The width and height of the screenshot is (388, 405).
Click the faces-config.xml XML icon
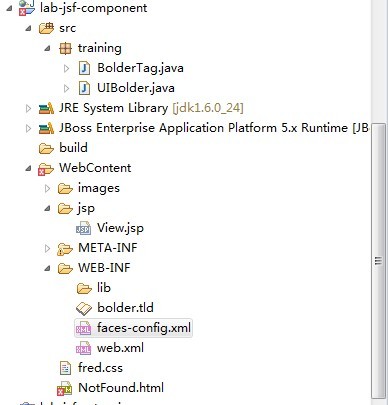[x=83, y=328]
